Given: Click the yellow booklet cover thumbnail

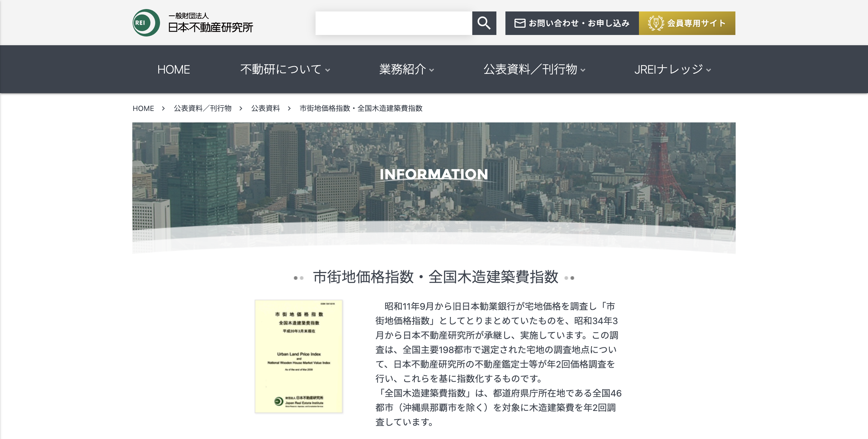Looking at the screenshot, I should tap(299, 356).
